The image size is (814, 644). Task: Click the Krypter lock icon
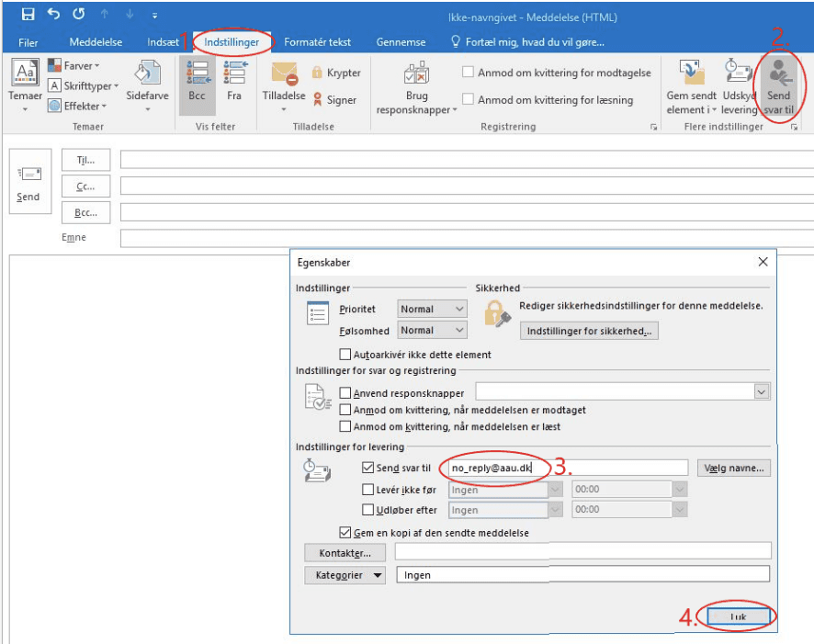coord(318,73)
